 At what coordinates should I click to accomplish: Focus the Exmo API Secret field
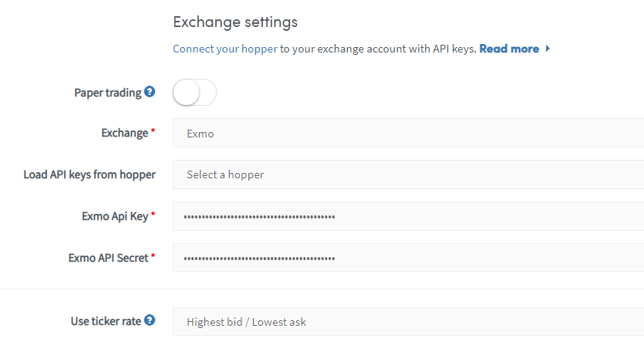(408, 257)
